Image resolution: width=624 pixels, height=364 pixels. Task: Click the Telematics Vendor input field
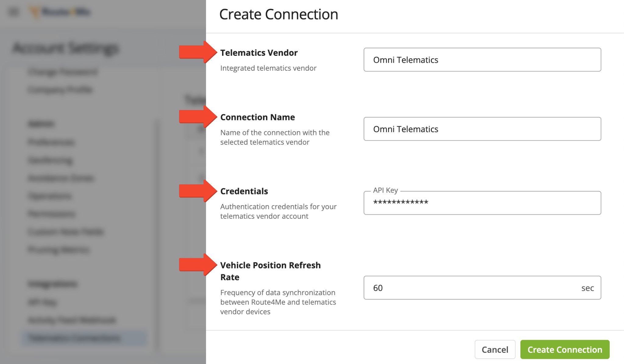point(482,60)
